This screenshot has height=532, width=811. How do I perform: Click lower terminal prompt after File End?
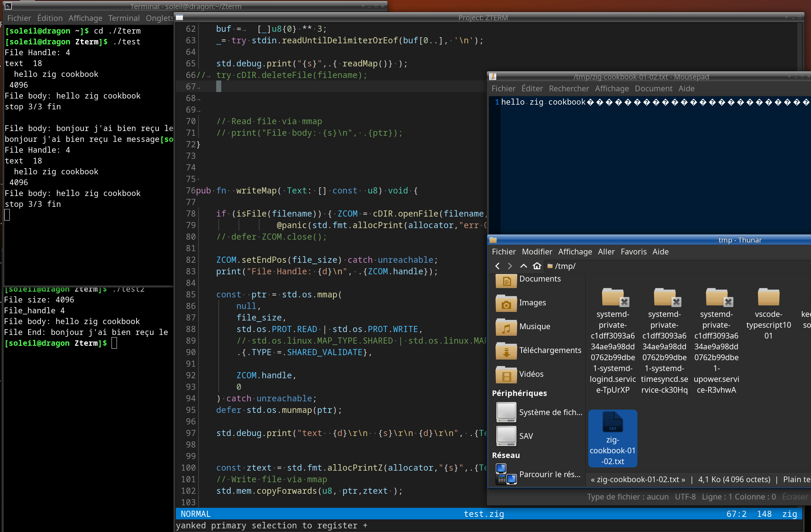tap(61, 343)
